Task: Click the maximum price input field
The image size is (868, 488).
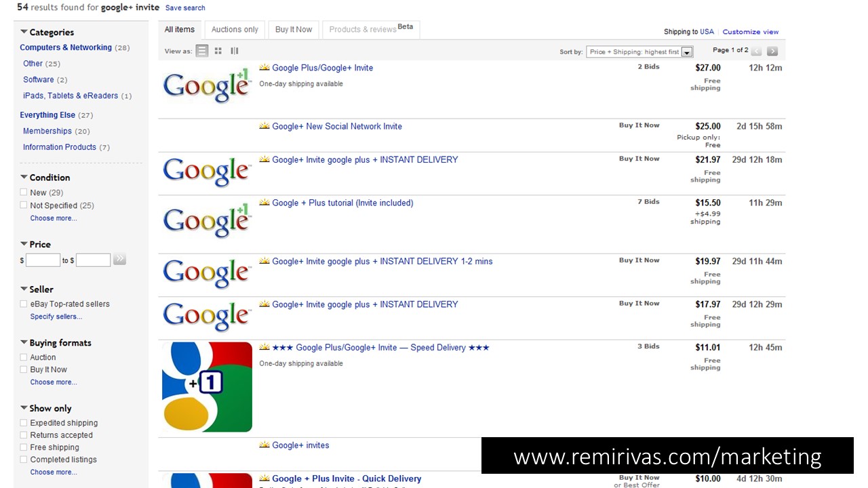Action: [93, 260]
